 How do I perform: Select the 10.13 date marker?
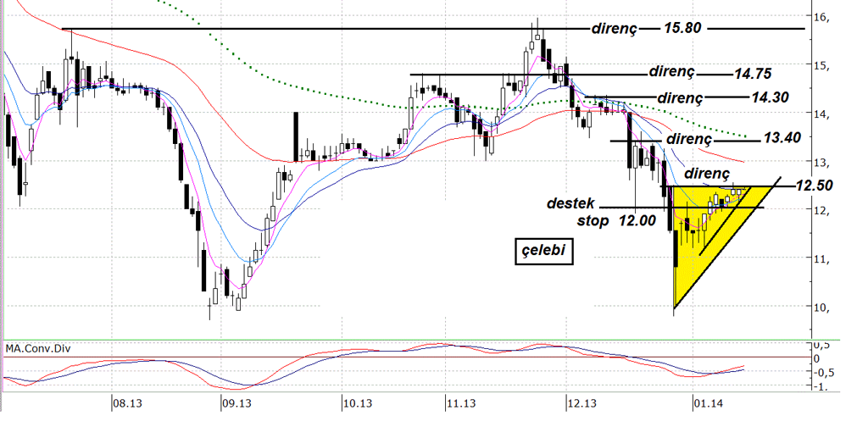coord(358,404)
